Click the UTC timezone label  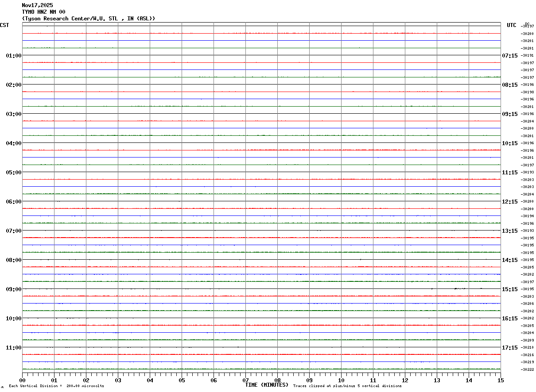(x=512, y=25)
